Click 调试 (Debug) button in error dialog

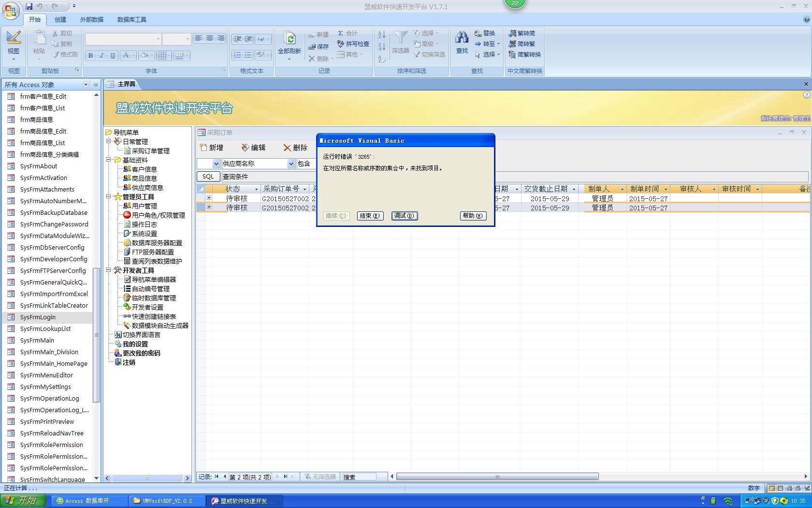405,216
